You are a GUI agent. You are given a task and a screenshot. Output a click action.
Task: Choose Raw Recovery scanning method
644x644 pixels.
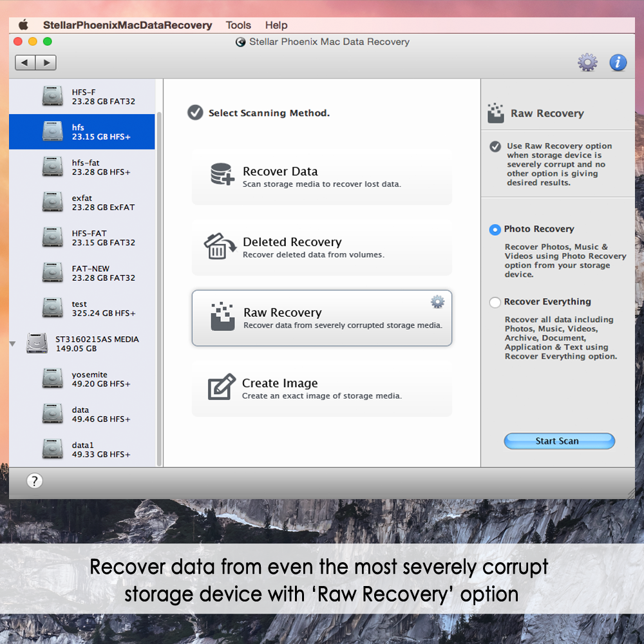click(322, 318)
